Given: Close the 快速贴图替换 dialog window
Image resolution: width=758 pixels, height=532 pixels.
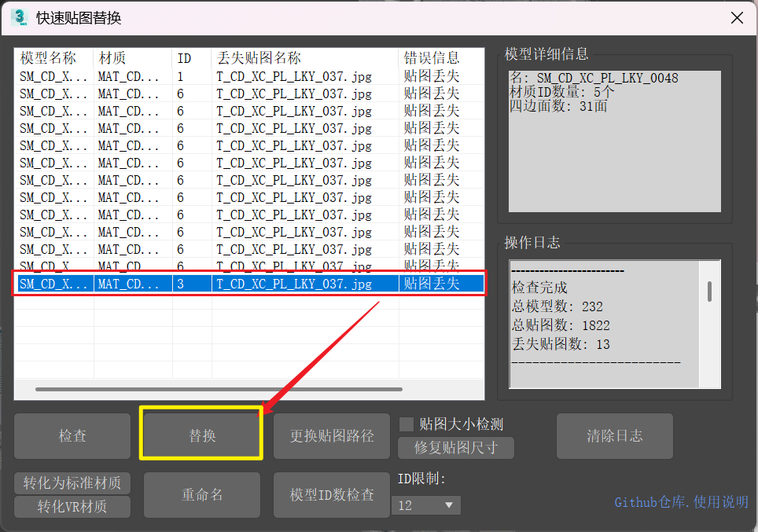Looking at the screenshot, I should pos(737,17).
